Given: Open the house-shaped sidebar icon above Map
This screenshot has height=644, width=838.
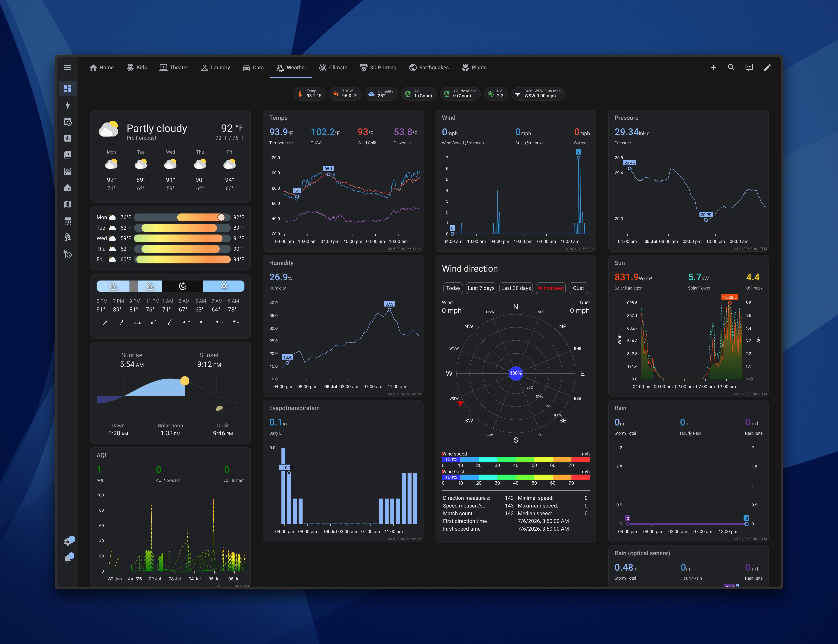Looking at the screenshot, I should click(x=67, y=188).
